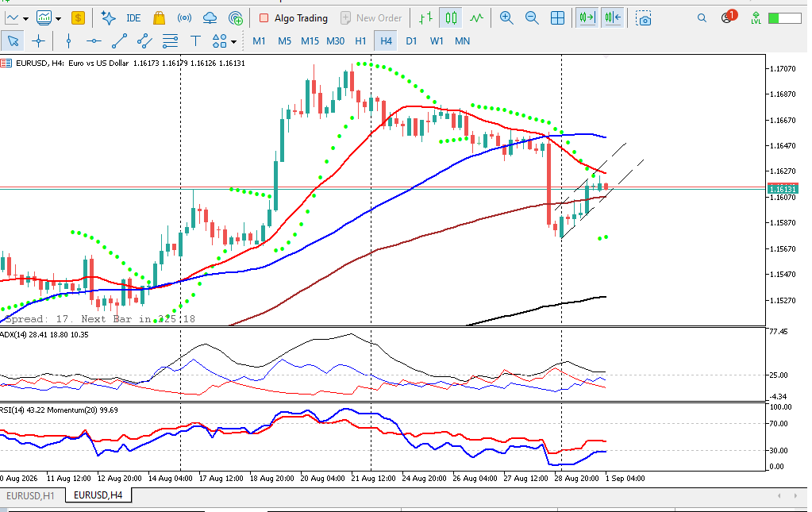812x512 pixels.
Task: Zoom out of the chart
Action: pos(532,18)
